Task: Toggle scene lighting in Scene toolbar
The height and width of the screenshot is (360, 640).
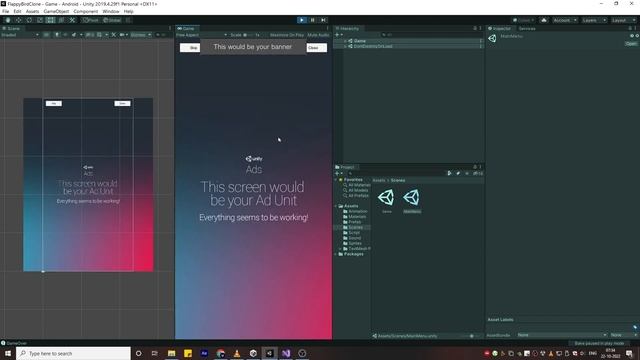Action: 57,35
